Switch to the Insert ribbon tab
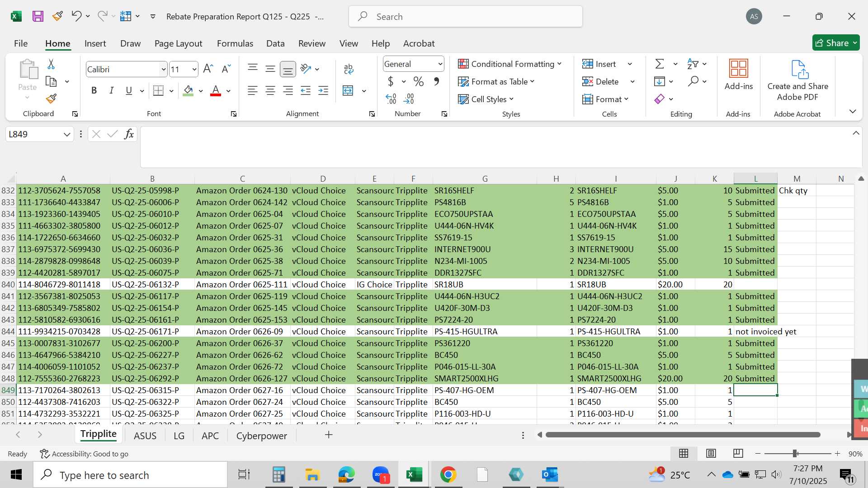This screenshot has height=488, width=868. click(x=95, y=43)
